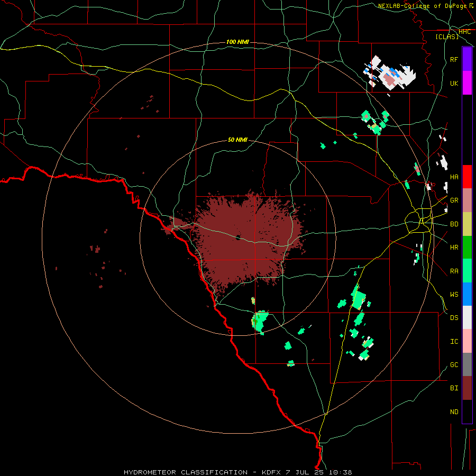Click the red HA legend color block
The image size is (476, 476).
(467, 177)
